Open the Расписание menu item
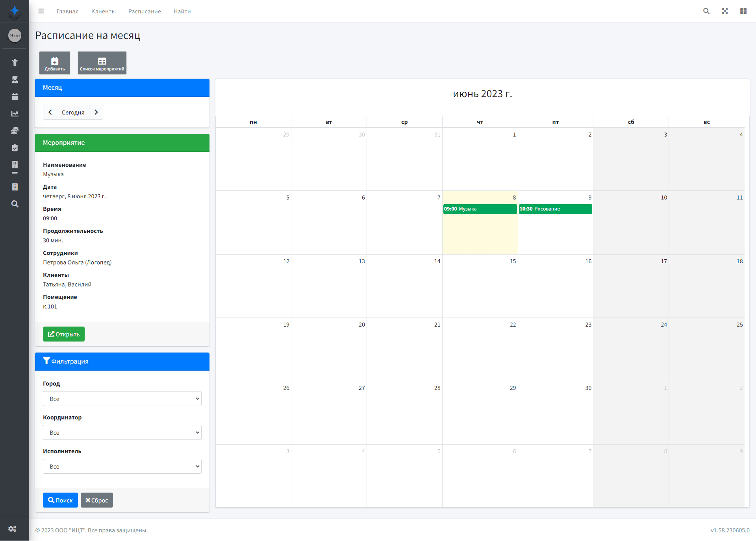The height and width of the screenshot is (541, 756). [x=145, y=11]
